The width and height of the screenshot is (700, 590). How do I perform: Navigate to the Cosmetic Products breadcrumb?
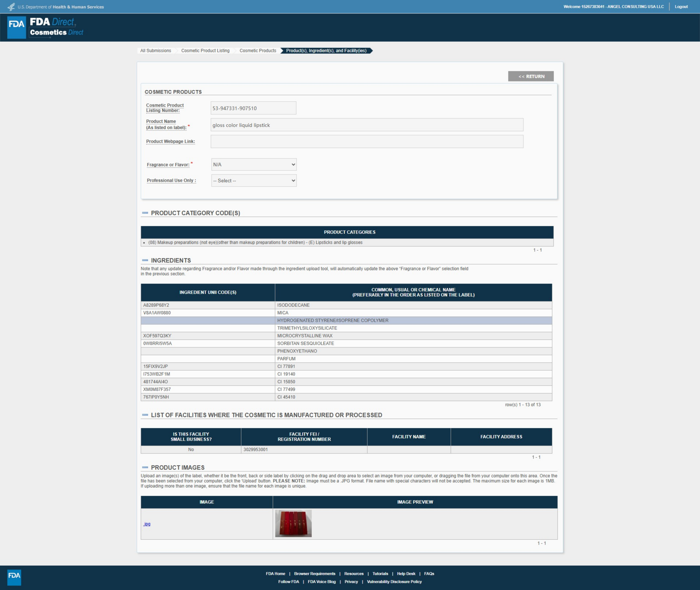[x=258, y=51]
